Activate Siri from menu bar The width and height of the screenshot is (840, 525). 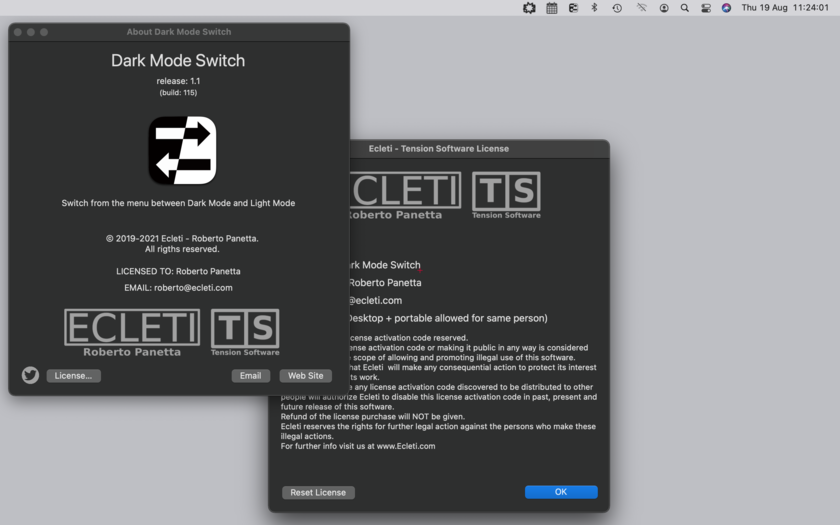pos(726,8)
